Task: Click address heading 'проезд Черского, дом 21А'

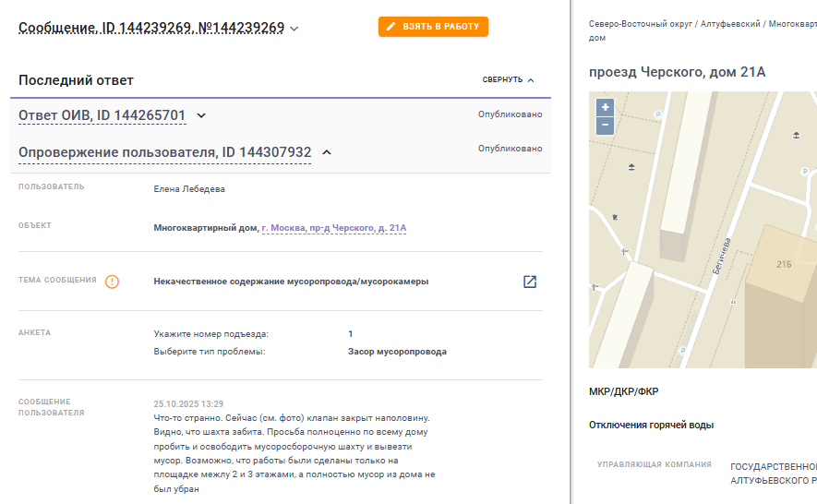Action: point(677,72)
